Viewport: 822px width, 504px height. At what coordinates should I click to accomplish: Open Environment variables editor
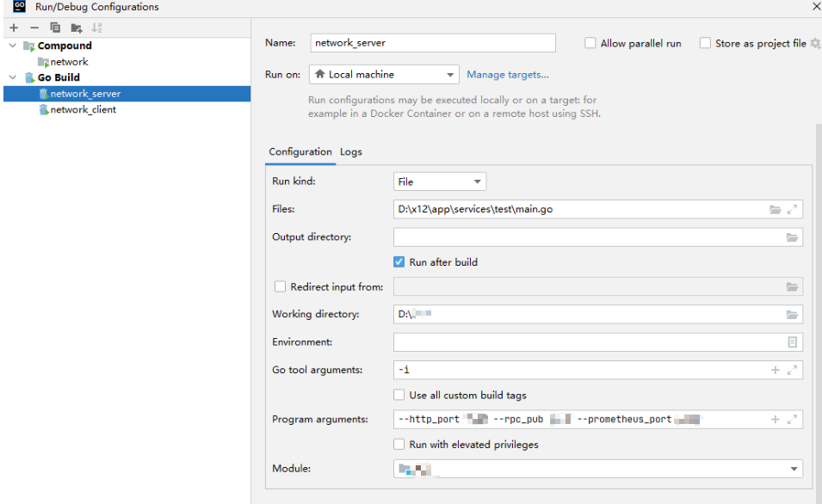click(792, 342)
